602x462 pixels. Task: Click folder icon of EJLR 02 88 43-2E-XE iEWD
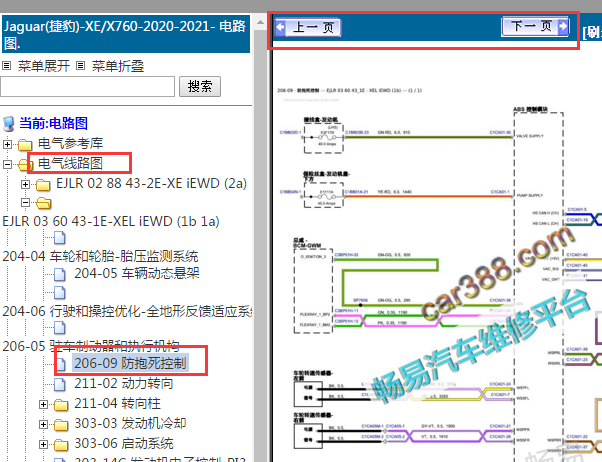(x=43, y=185)
